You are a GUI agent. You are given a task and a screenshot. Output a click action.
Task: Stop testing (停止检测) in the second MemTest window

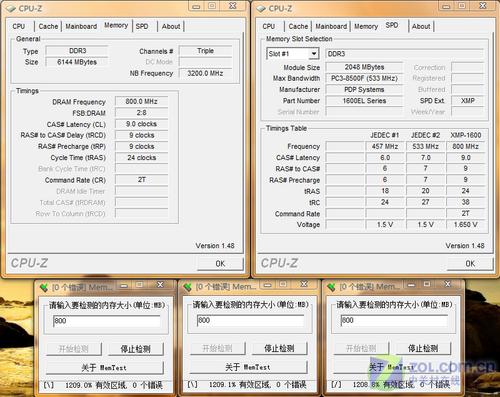click(279, 349)
